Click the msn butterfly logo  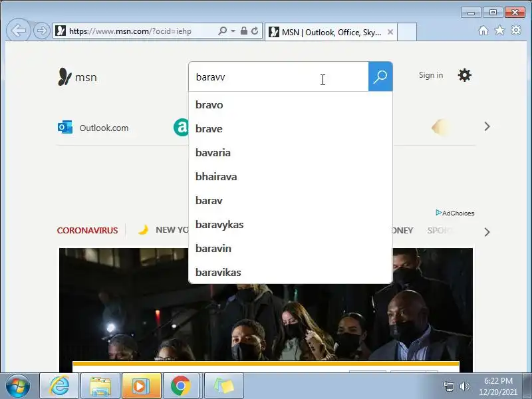(x=77, y=77)
